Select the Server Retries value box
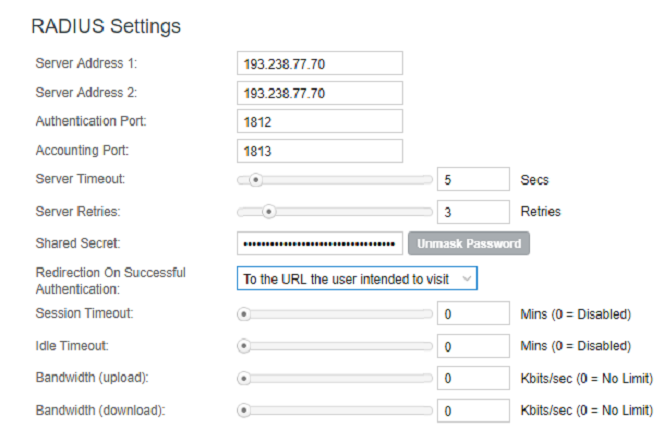Screen dimensions: 665x441 [473, 211]
